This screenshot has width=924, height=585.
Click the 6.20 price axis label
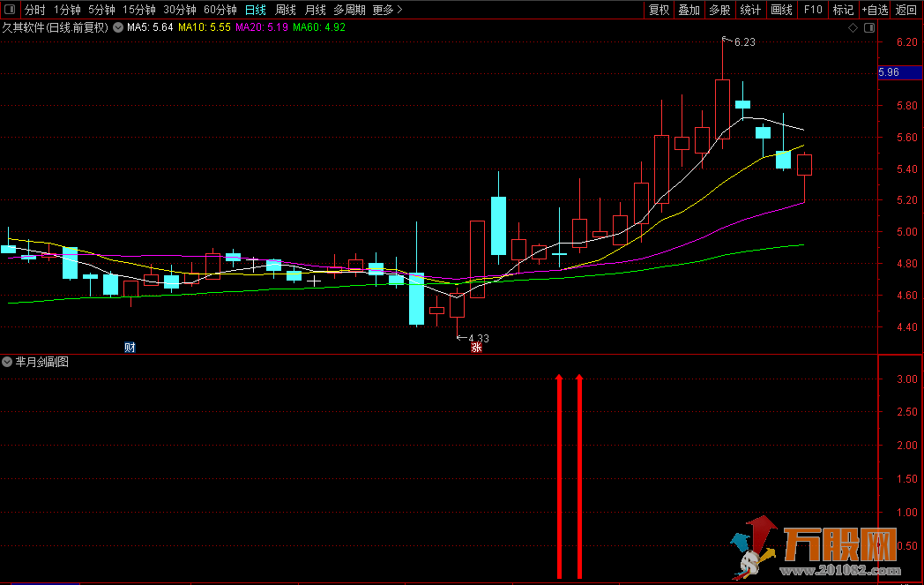point(907,41)
